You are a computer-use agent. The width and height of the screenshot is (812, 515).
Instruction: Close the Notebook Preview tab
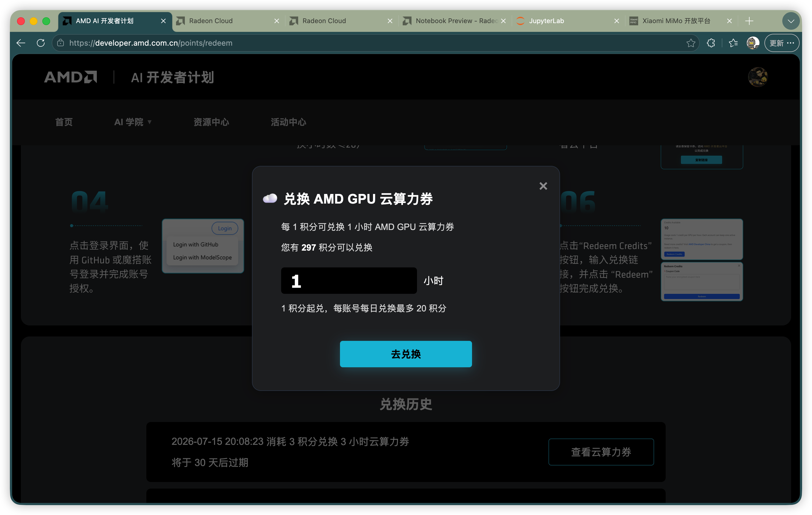[x=503, y=21]
